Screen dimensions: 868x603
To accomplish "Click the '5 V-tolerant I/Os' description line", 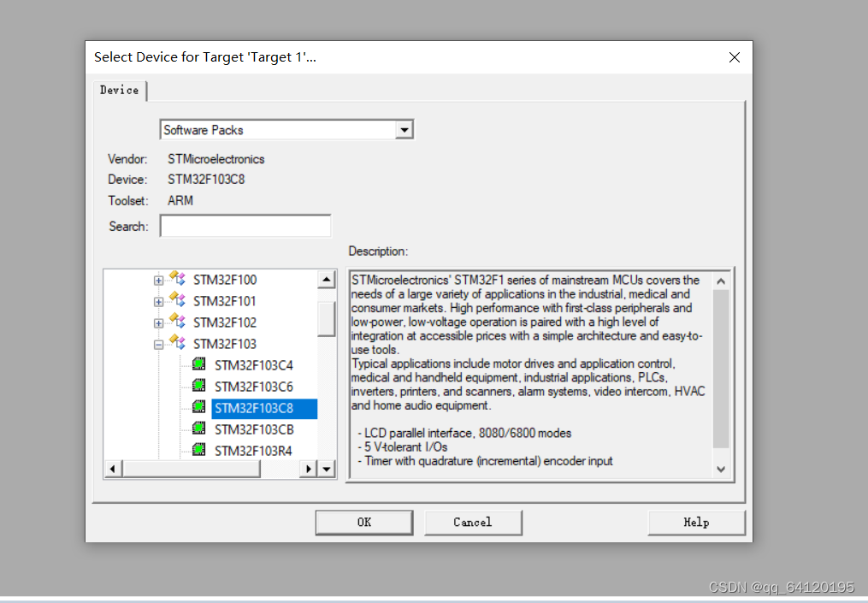I will 403,446.
